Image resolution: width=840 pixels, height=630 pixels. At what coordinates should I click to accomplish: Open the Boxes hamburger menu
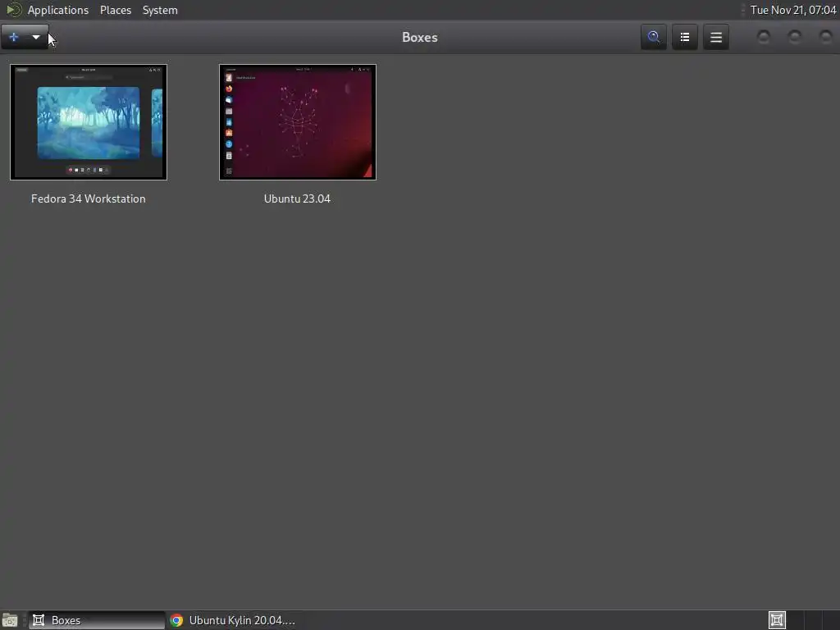point(715,37)
